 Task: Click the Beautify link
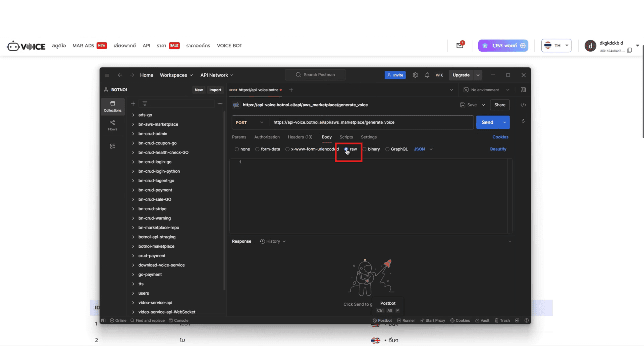498,149
